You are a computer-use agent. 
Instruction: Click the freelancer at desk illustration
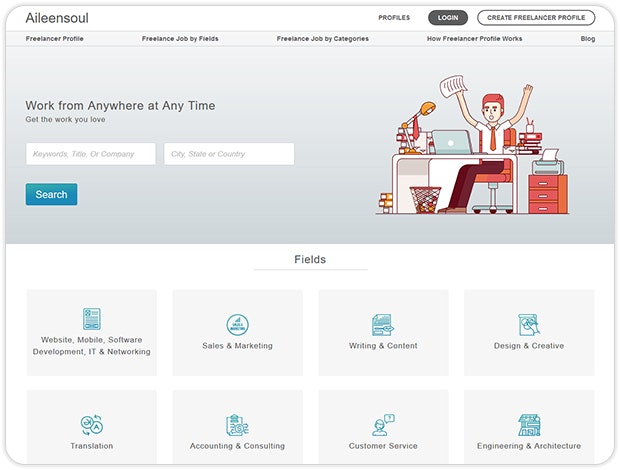(x=473, y=145)
